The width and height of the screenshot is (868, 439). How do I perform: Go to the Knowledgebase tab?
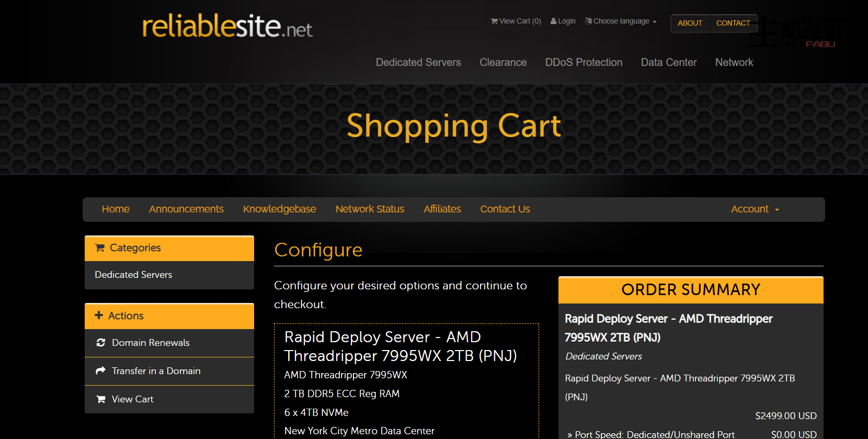[279, 209]
